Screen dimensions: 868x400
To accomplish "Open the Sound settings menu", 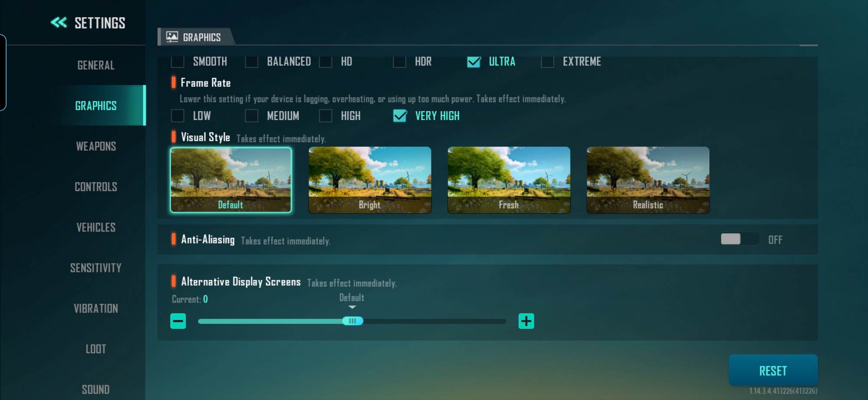I will 96,389.
